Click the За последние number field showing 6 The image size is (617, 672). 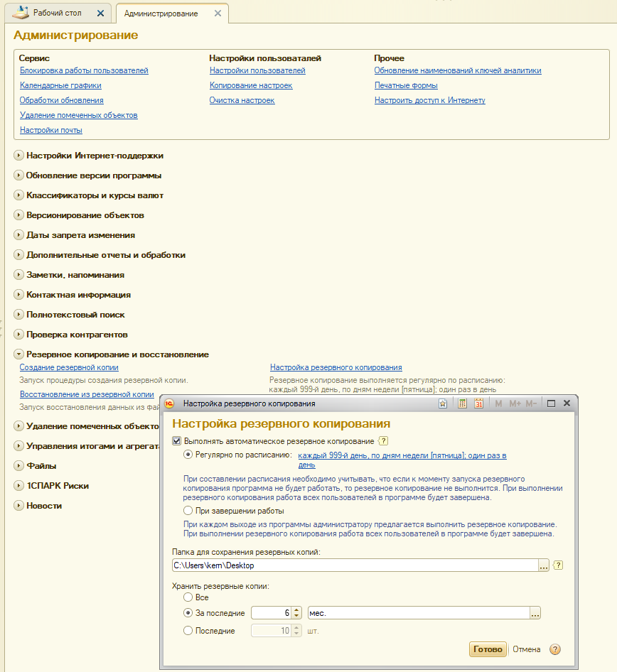coord(271,613)
